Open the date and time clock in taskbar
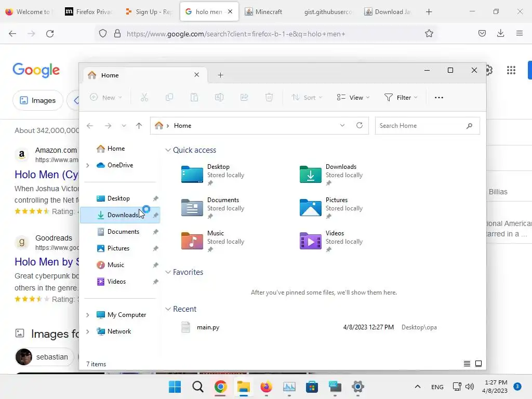The image size is (532, 399). click(495, 387)
